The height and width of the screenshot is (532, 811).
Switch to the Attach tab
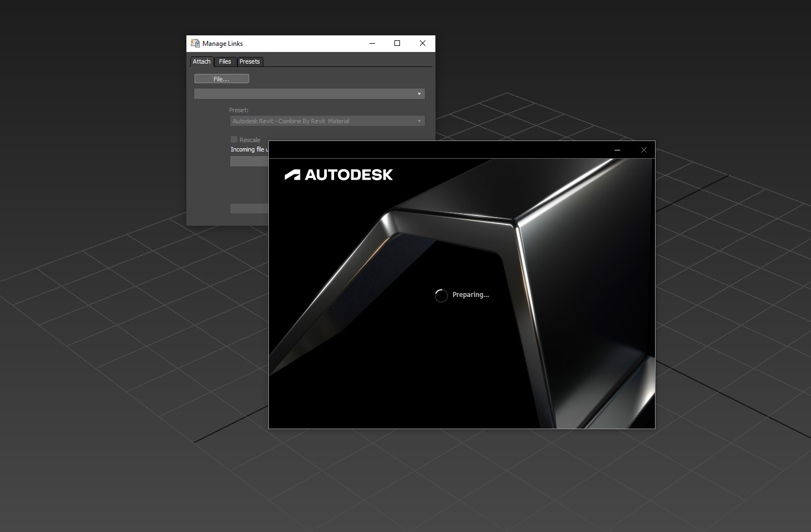point(201,61)
